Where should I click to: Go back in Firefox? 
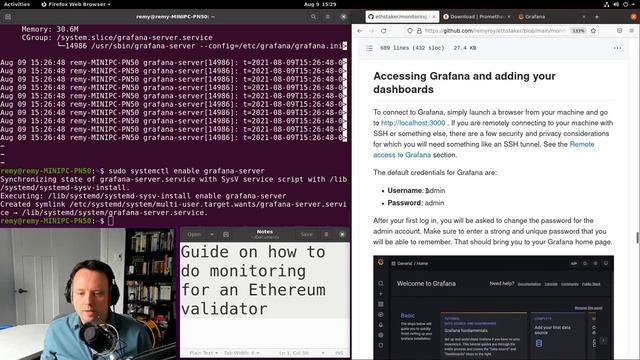[x=360, y=31]
